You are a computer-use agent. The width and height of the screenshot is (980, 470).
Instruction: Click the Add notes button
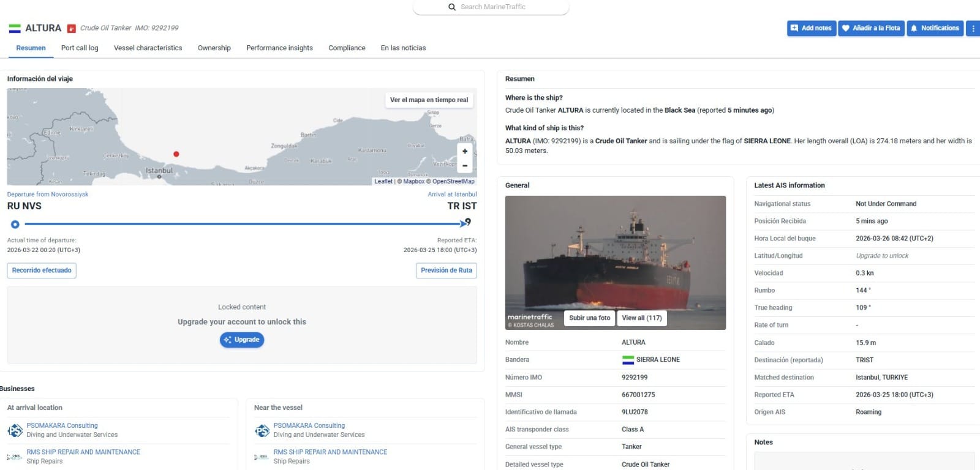click(x=811, y=28)
